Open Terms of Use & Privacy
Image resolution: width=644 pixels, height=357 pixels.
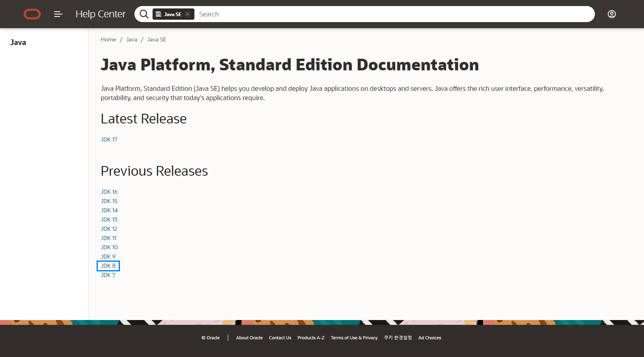point(354,338)
